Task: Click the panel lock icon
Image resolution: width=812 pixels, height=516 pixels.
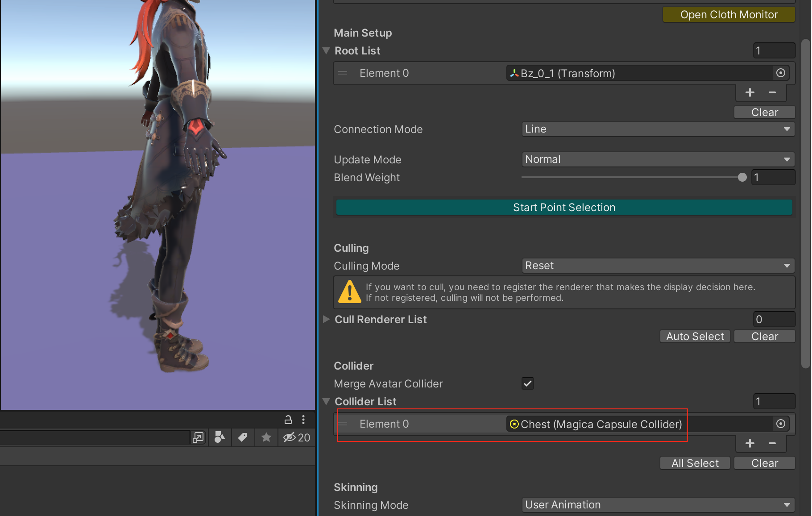Action: [288, 420]
